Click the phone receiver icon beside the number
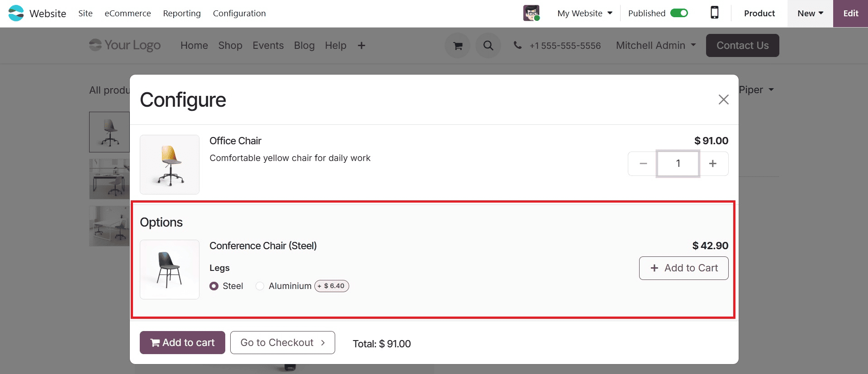 (x=517, y=45)
